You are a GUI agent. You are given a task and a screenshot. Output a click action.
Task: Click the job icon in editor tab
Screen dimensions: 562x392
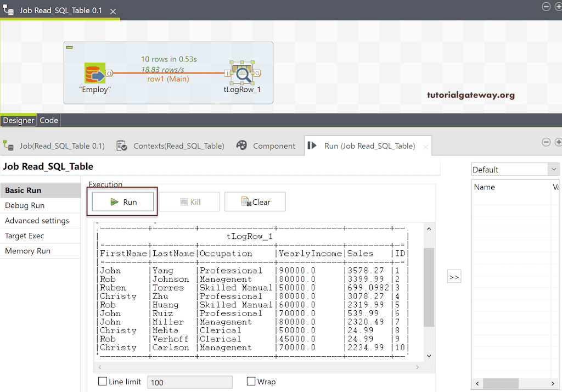pyautogui.click(x=8, y=10)
